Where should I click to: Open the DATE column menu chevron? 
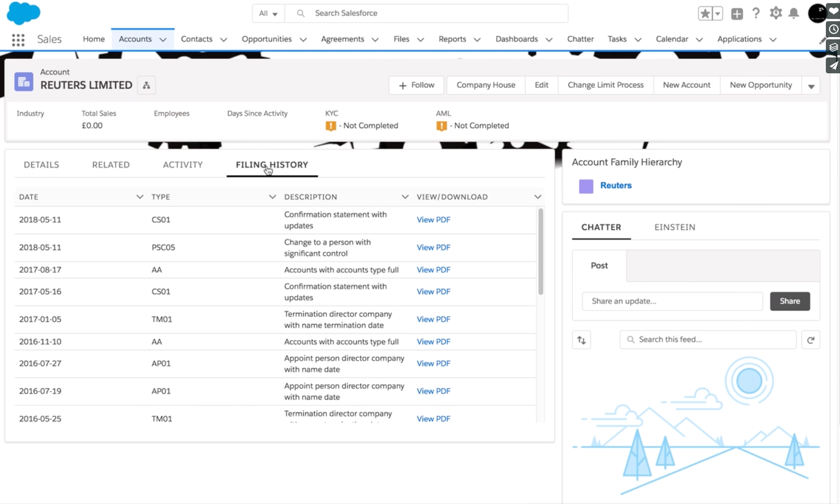click(140, 197)
